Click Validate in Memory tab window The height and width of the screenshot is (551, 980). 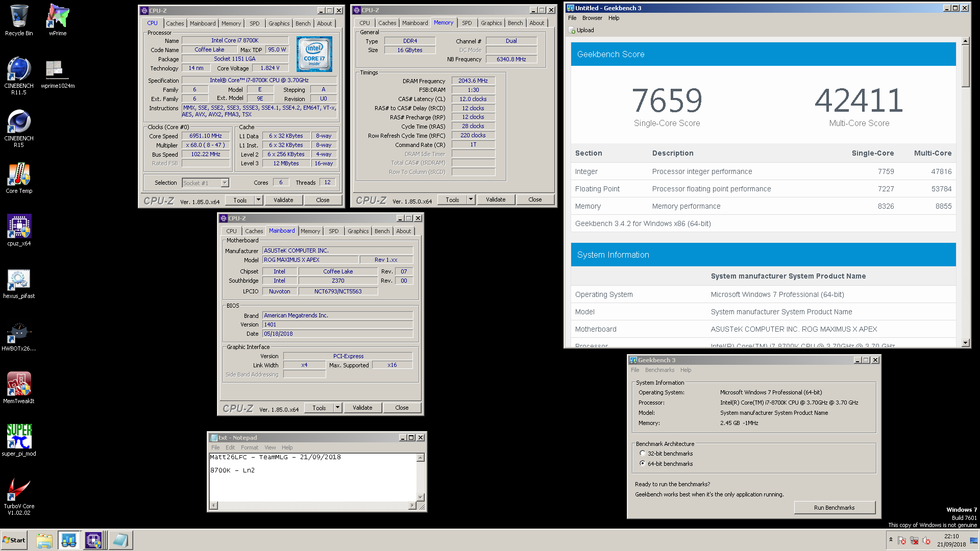tap(496, 199)
